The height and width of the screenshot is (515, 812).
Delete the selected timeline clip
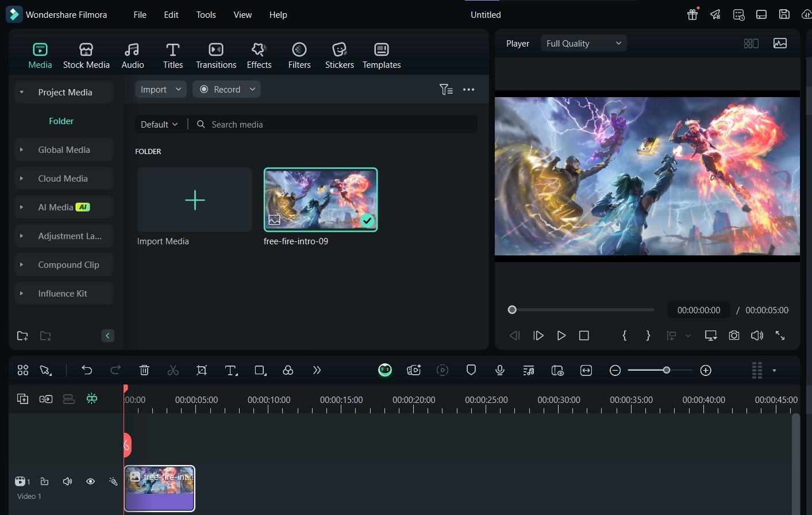tap(144, 370)
